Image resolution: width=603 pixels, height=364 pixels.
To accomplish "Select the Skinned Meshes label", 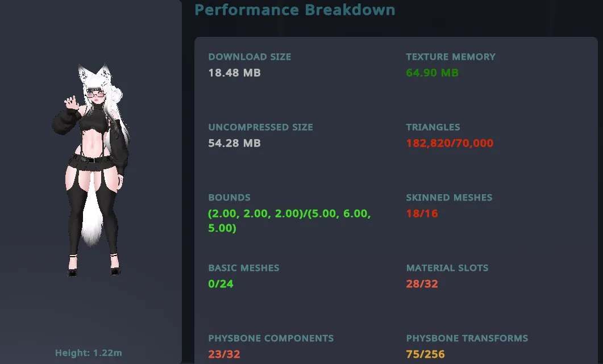I will 449,198.
